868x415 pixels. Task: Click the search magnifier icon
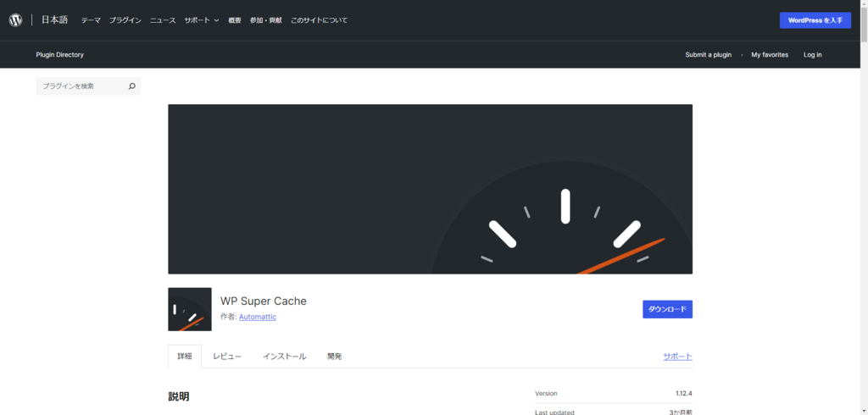click(x=131, y=86)
